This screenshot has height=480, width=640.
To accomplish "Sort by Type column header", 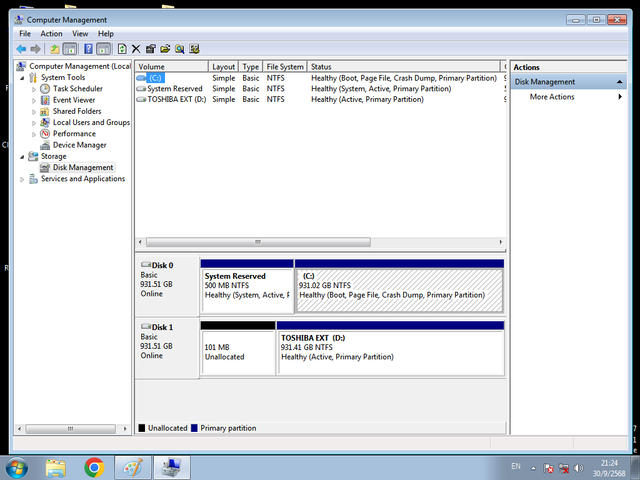I will (x=251, y=67).
